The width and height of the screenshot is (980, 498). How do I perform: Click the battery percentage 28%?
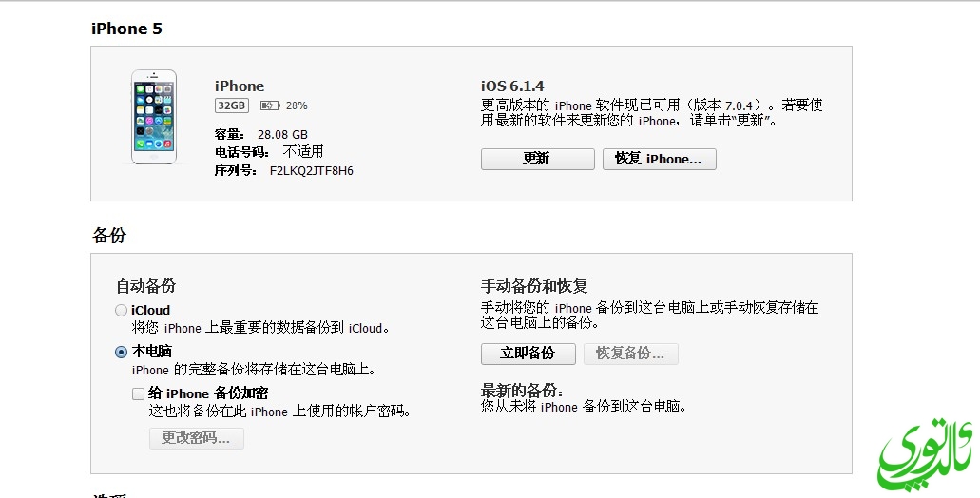297,105
